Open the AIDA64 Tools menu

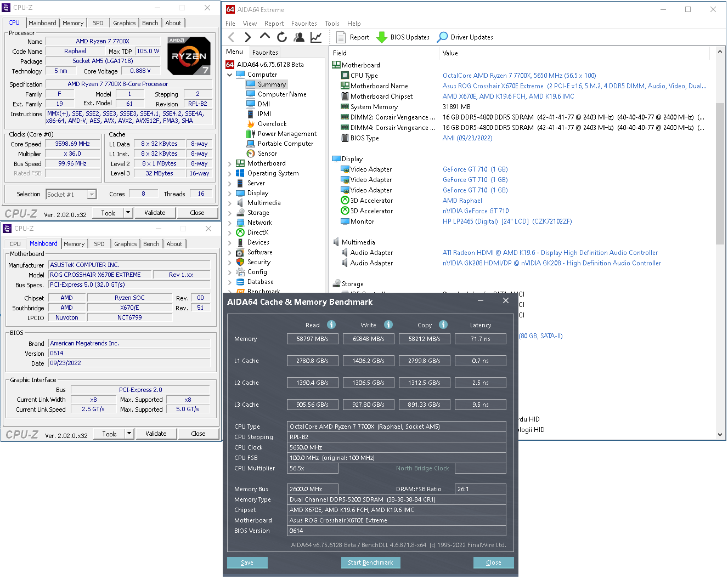tap(332, 24)
